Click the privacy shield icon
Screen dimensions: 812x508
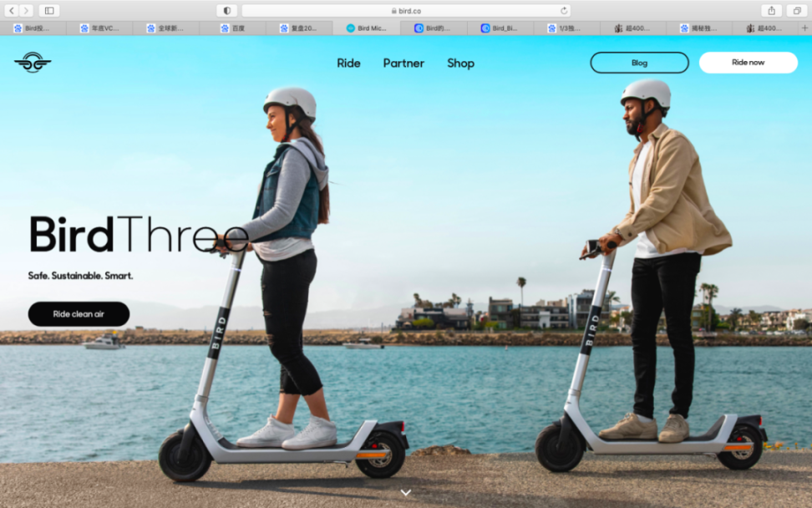[226, 11]
